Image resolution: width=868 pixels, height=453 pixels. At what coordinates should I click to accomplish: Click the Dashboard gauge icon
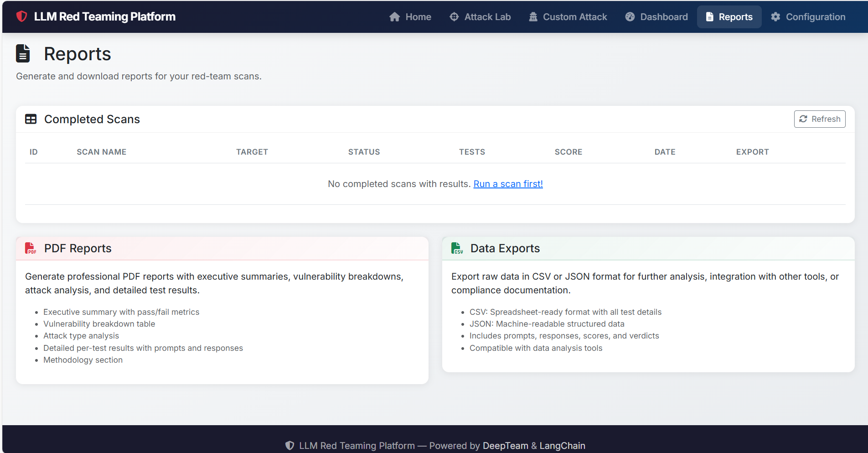630,17
